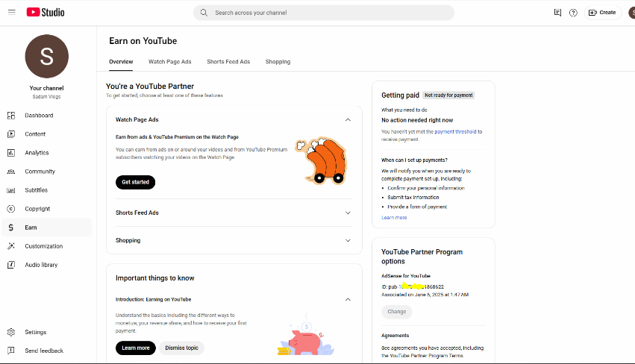Open Copyright in the sidebar
This screenshot has height=364, width=635.
46,209
